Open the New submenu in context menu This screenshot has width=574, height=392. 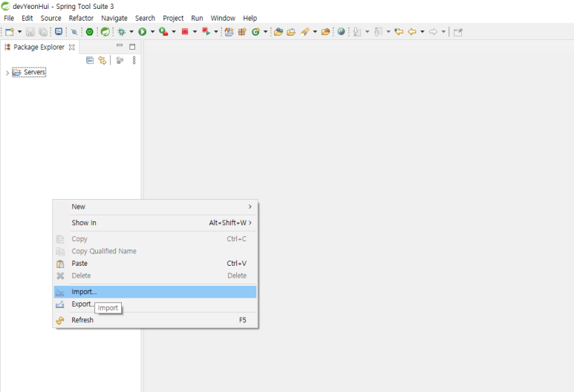[x=155, y=207]
